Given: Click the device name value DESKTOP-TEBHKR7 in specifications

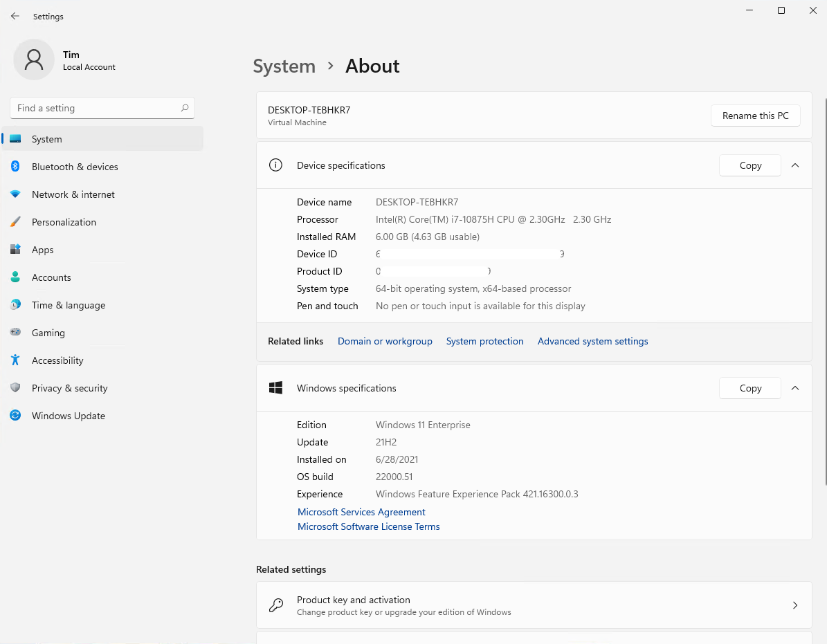Looking at the screenshot, I should [x=417, y=202].
